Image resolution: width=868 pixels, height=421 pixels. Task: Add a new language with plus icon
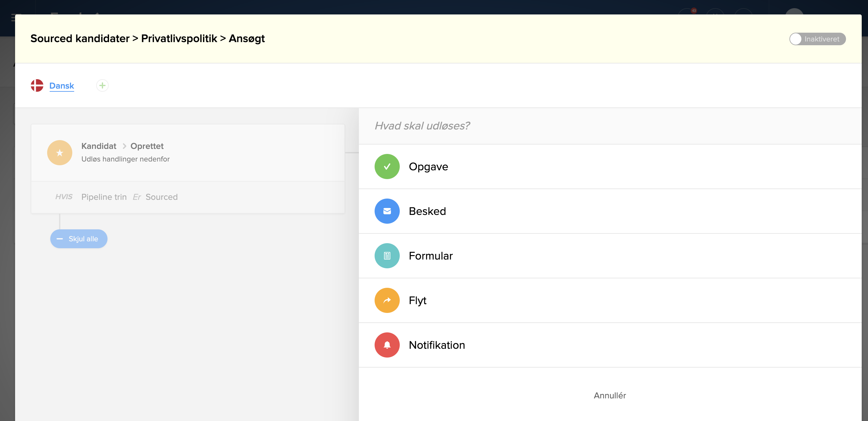[102, 85]
